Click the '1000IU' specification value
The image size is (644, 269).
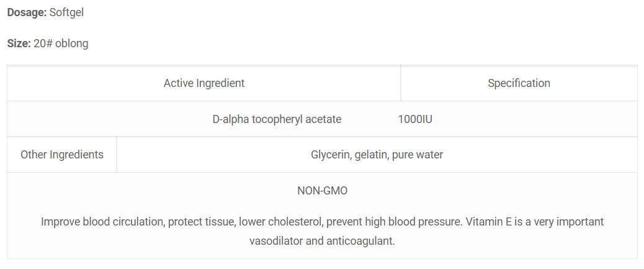click(x=415, y=119)
